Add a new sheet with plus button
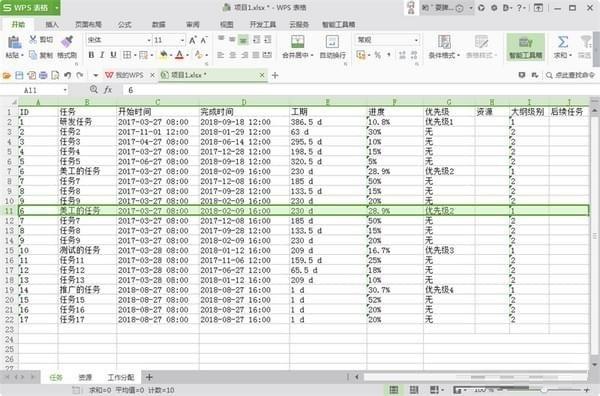The height and width of the screenshot is (396, 600). (149, 377)
